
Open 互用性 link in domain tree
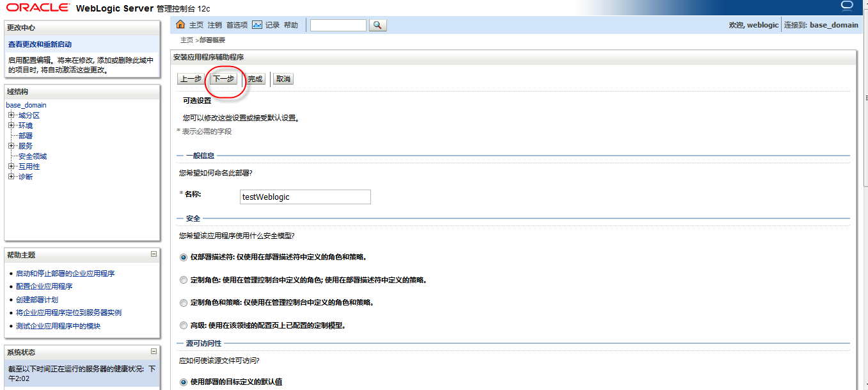pyautogui.click(x=29, y=167)
